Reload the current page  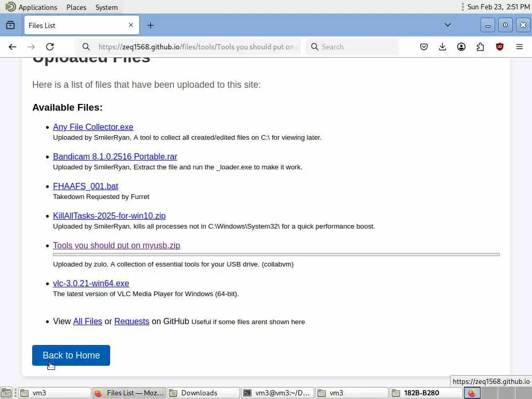point(50,47)
